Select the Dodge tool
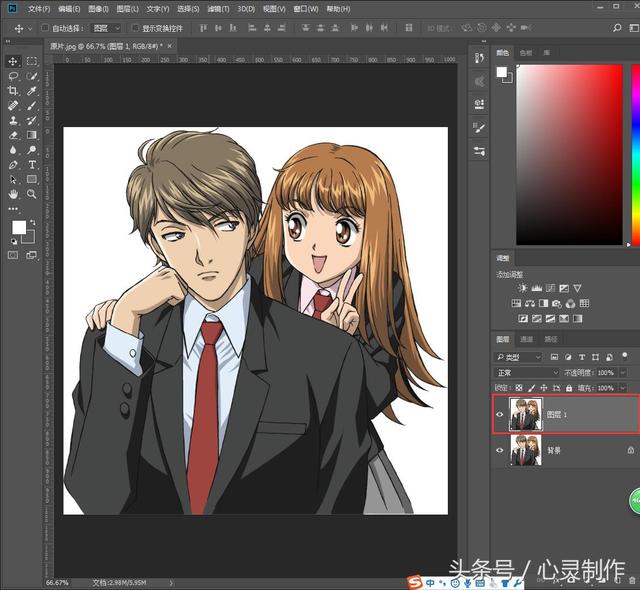Image resolution: width=640 pixels, height=590 pixels. (x=31, y=150)
